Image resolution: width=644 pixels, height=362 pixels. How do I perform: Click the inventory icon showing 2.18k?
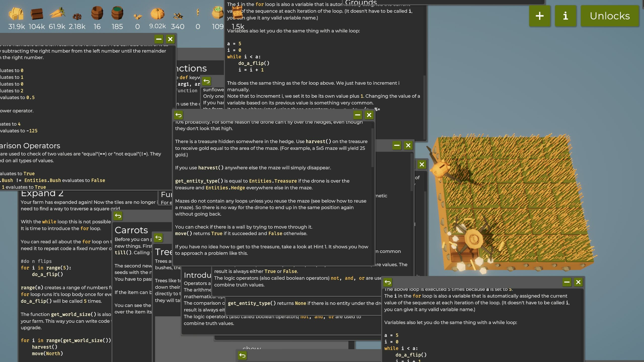(77, 16)
